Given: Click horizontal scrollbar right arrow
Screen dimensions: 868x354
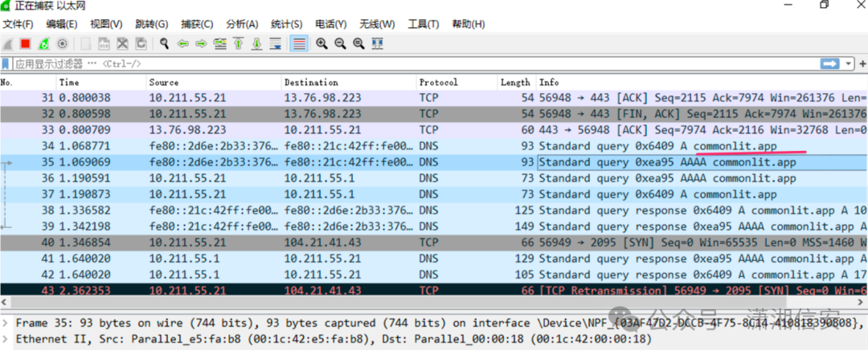Looking at the screenshot, I should [862, 303].
